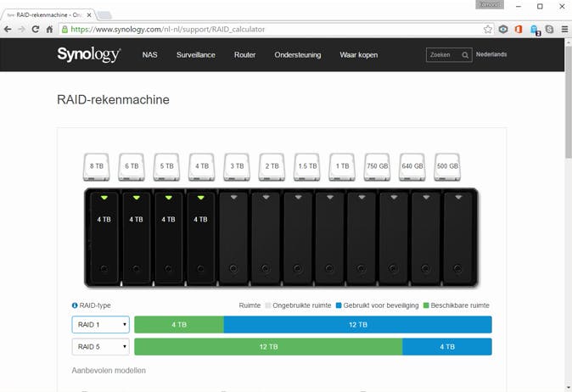This screenshot has height=392, width=572.
Task: Open the Skype extension icon
Action: (549, 29)
